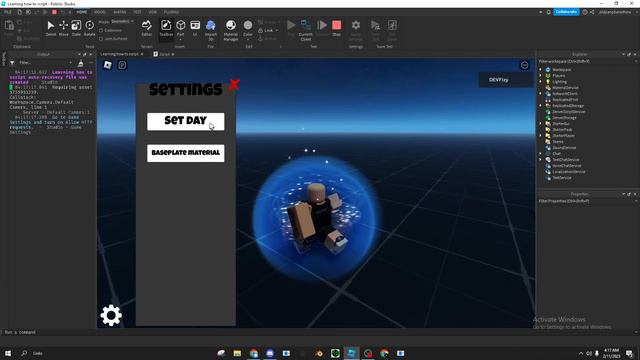
Task: Switch to the TEST ribbon tab
Action: coord(138,12)
